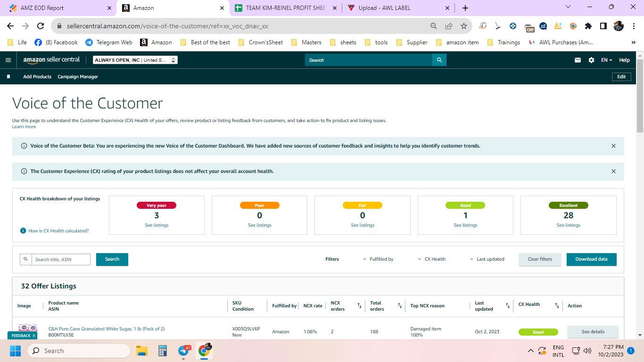Open the Extensions puzzle piece menu

pyautogui.click(x=588, y=26)
